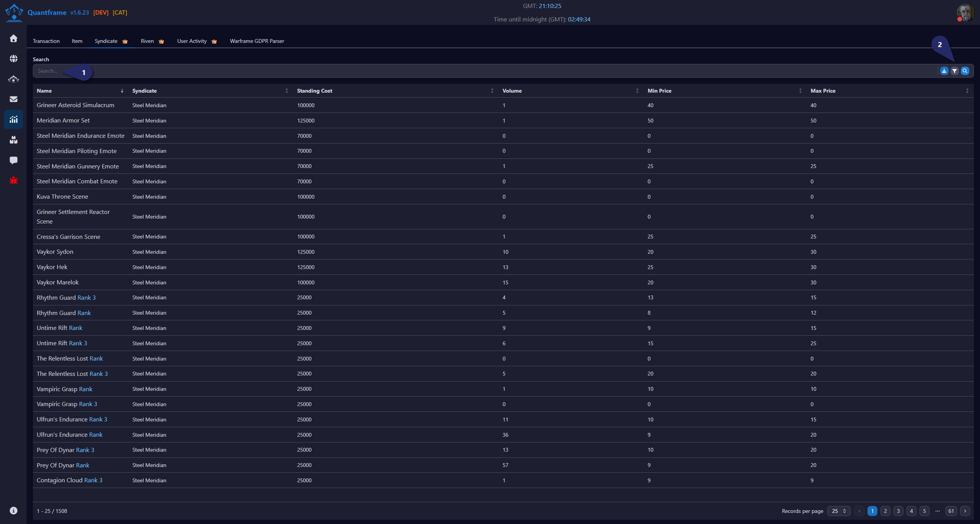
Task: Open the Records per page dropdown
Action: point(839,511)
